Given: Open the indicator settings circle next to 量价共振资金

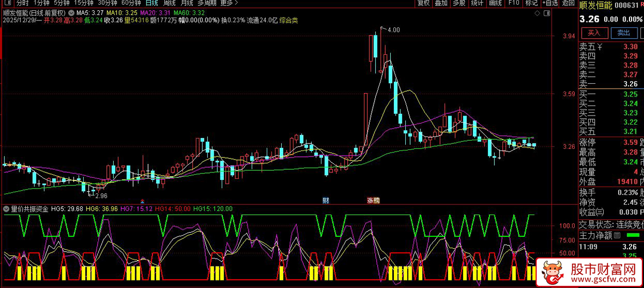Looking at the screenshot, I should 6,208.
